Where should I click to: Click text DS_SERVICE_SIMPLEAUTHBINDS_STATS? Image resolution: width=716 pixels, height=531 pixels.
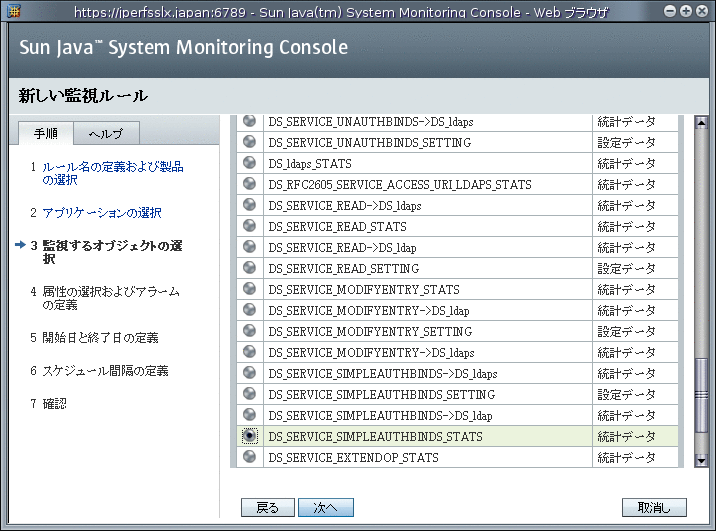tap(375, 436)
